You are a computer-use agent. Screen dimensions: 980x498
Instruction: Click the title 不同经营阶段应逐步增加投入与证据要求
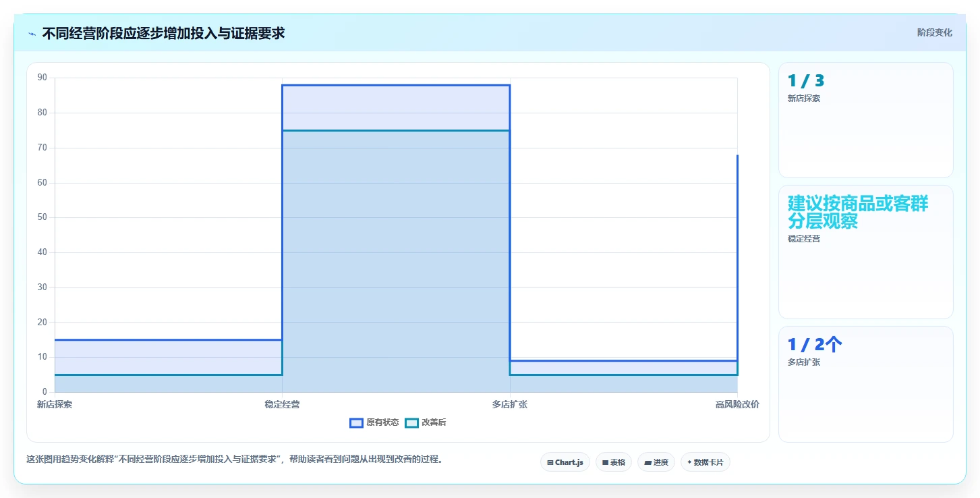[x=163, y=33]
